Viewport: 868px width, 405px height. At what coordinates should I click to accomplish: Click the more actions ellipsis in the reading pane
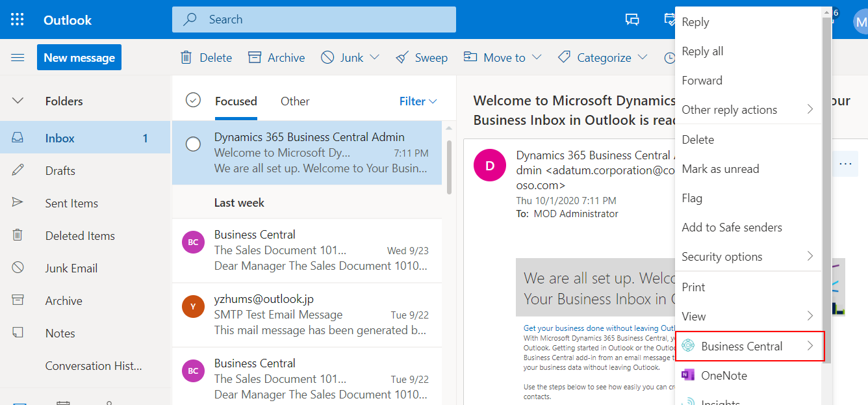click(845, 164)
